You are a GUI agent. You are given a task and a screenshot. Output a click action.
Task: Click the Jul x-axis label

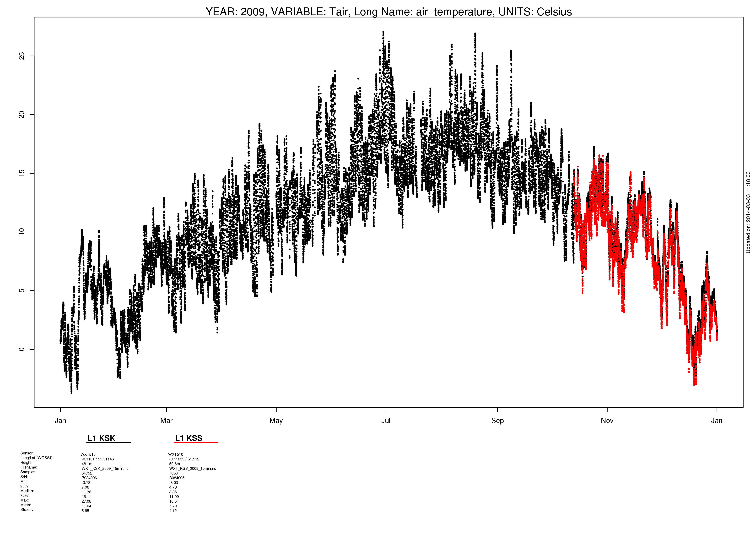(x=386, y=421)
